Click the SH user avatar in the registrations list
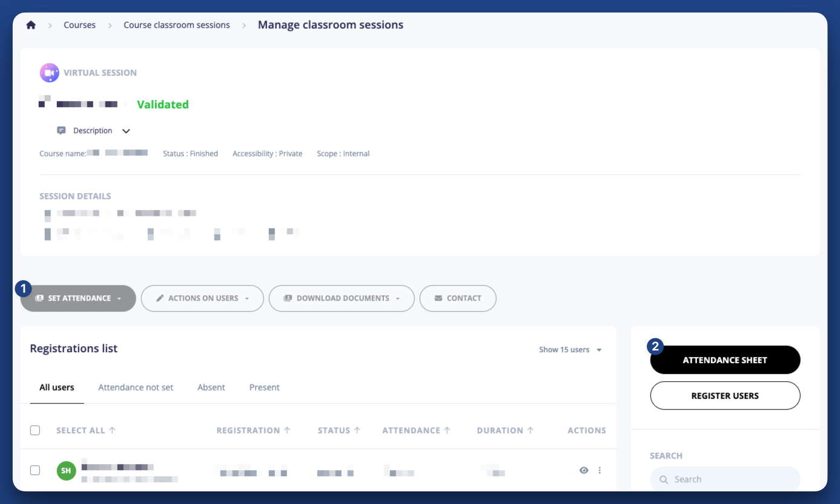This screenshot has height=504, width=840. coord(66,470)
